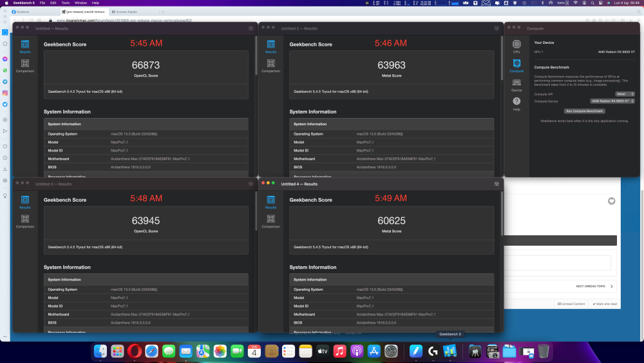Viewport: 644px width, 363px height.
Task: Open Results view in Untitled 3 window
Action: tap(25, 202)
